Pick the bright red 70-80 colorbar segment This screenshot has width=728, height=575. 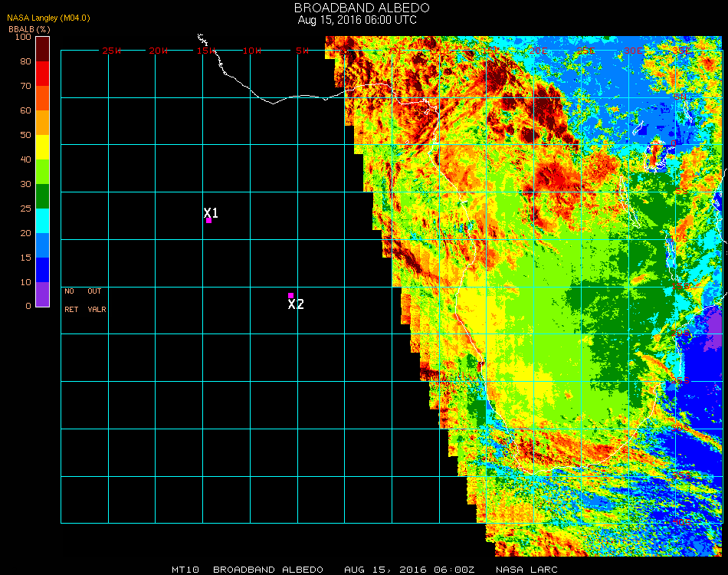(42, 73)
